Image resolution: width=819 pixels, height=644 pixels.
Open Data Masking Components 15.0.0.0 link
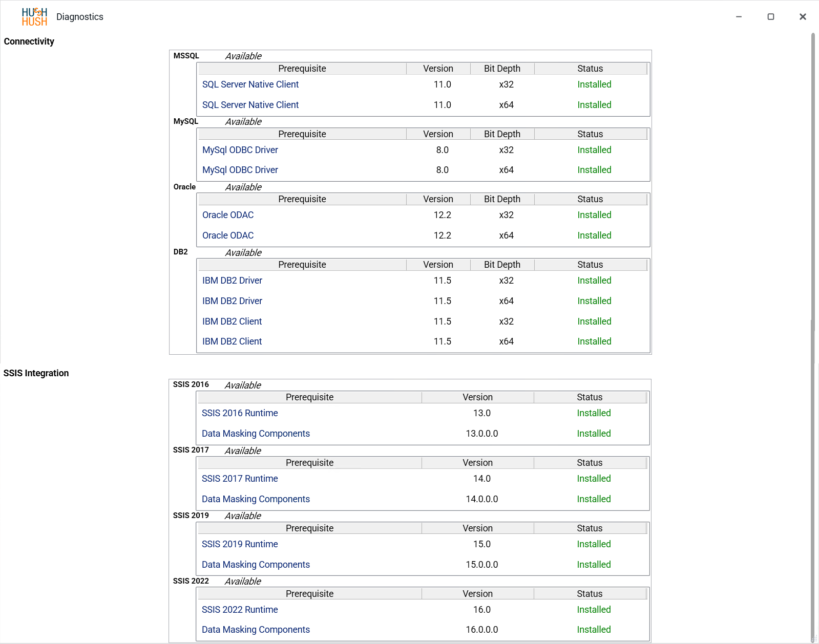(256, 565)
